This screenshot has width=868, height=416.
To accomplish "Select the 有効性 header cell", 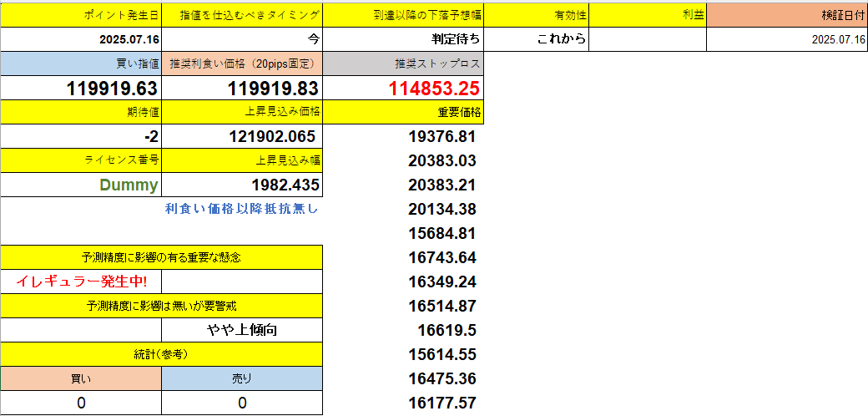I will coord(536,16).
